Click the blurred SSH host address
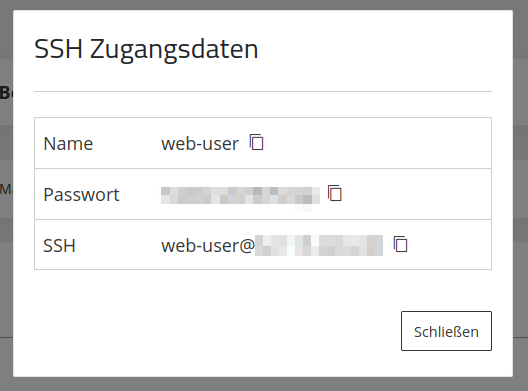Screen dimensions: 528x391 pyautogui.click(x=319, y=246)
